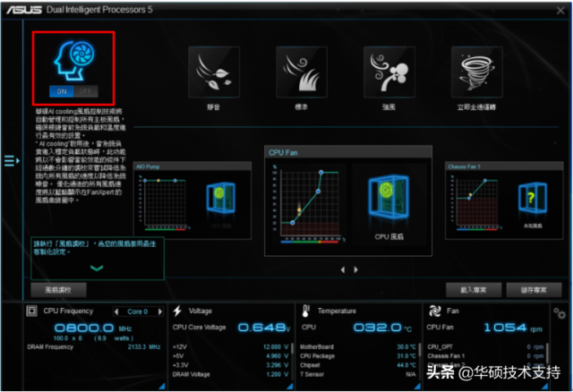Viewport: 573px width, 392px height.
Task: Go to previous fan with left arrow
Action: tap(343, 269)
